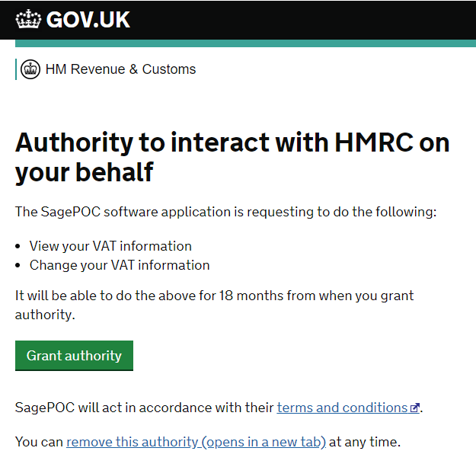Image resolution: width=476 pixels, height=467 pixels.
Task: Click the SagePOC software application request sentence
Action: [226, 212]
